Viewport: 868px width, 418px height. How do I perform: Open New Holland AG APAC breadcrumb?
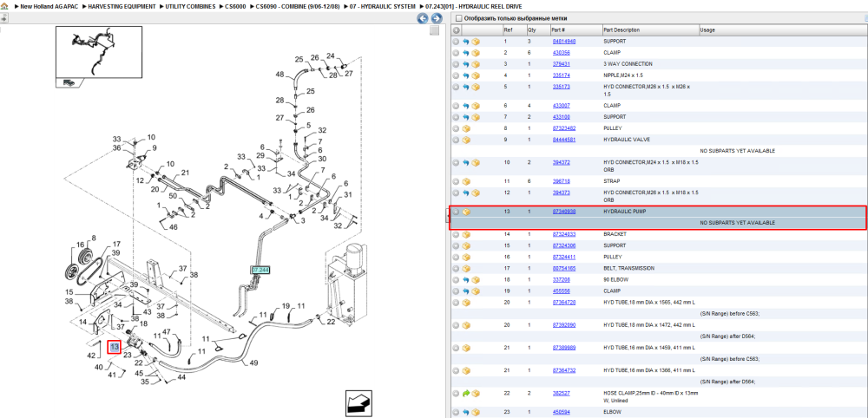47,6
